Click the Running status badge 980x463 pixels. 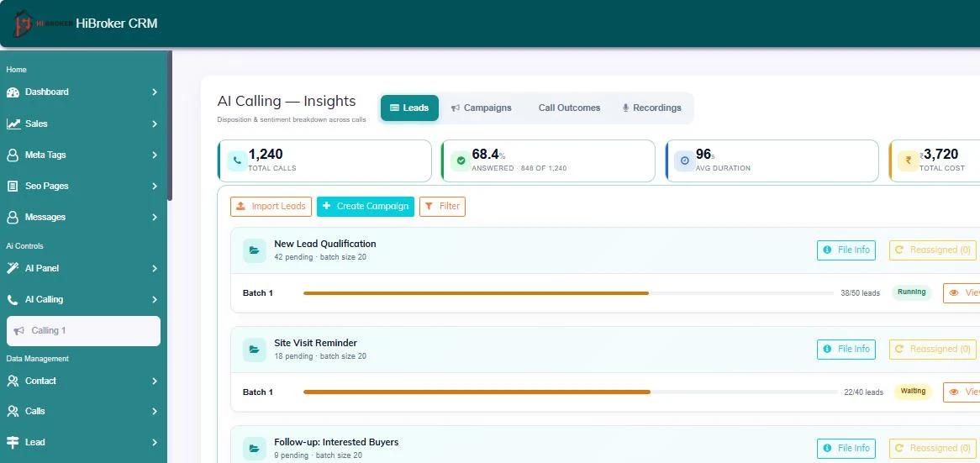coord(912,292)
